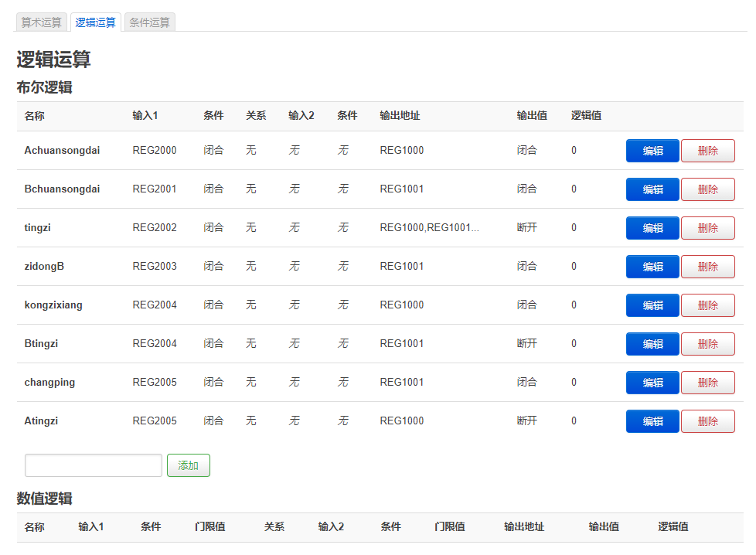Delete the tingzi logic entry
The height and width of the screenshot is (555, 756).
coord(708,228)
